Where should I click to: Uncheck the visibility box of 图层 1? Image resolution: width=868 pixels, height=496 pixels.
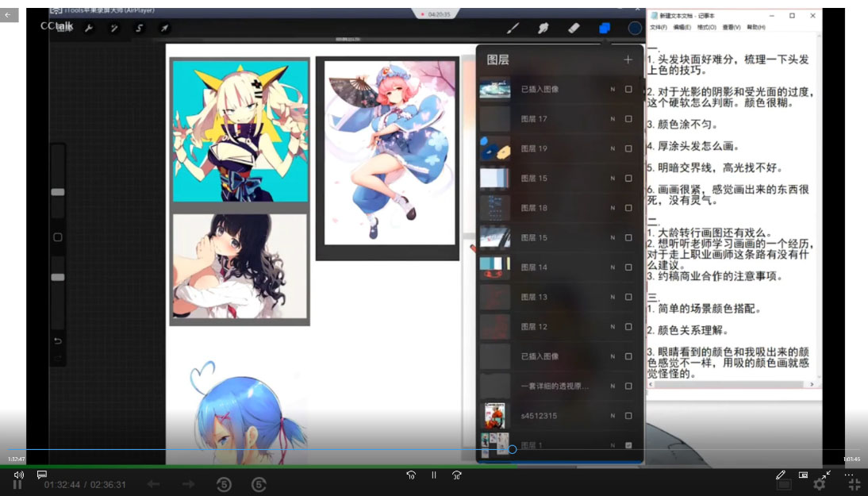coord(628,445)
